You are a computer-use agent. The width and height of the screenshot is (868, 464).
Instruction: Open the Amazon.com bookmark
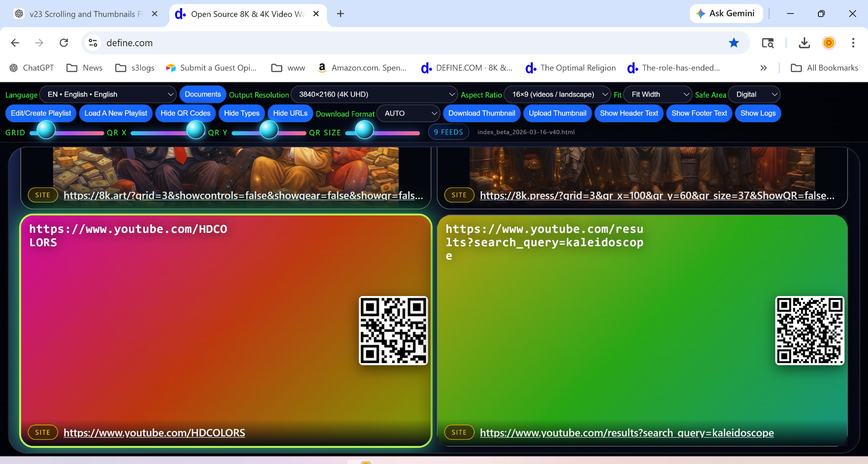(362, 68)
